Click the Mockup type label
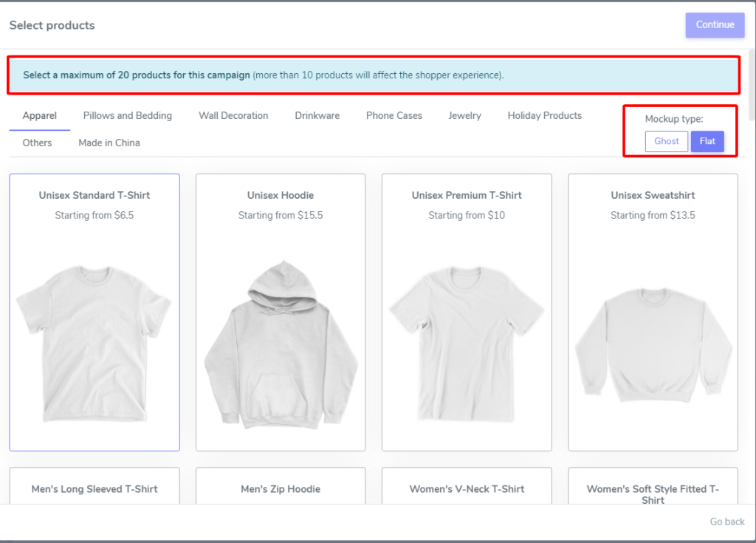The image size is (756, 543). (674, 119)
